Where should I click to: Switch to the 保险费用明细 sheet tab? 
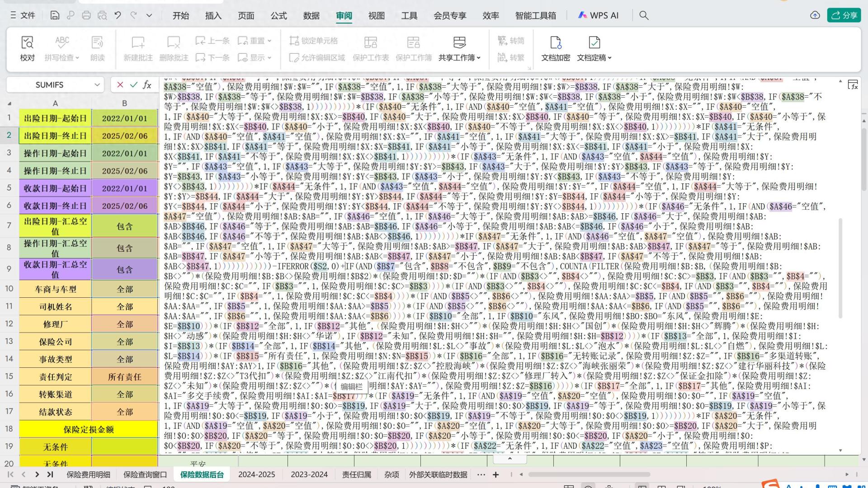pyautogui.click(x=88, y=474)
